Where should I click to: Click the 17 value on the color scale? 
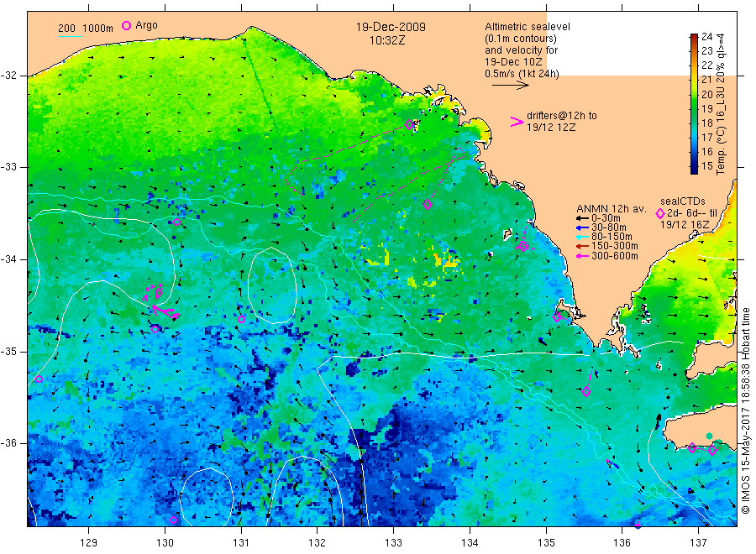[x=706, y=138]
